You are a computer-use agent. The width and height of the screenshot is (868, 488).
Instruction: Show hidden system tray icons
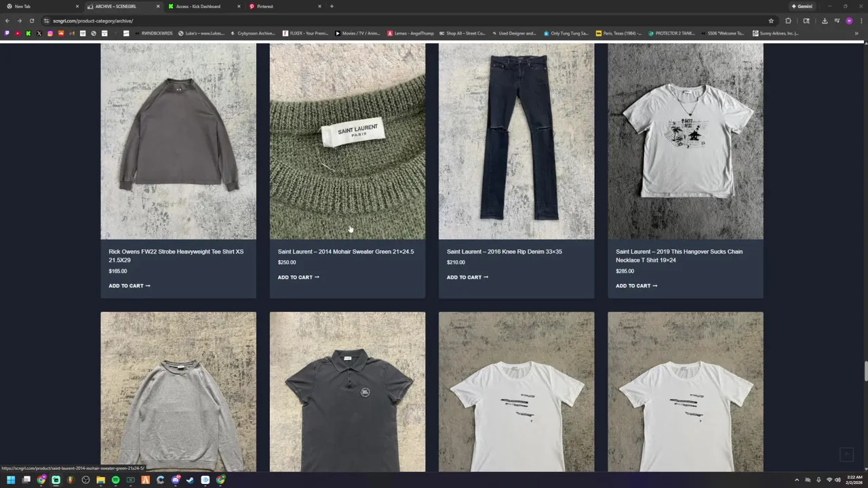(x=797, y=480)
